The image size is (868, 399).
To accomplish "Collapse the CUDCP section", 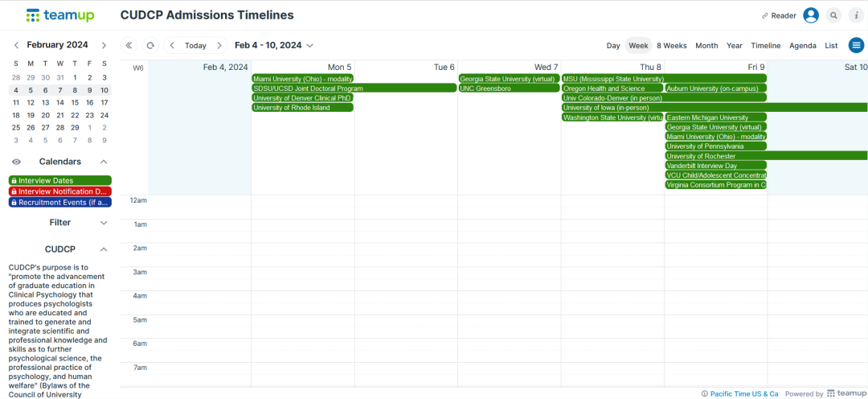I will [x=103, y=249].
